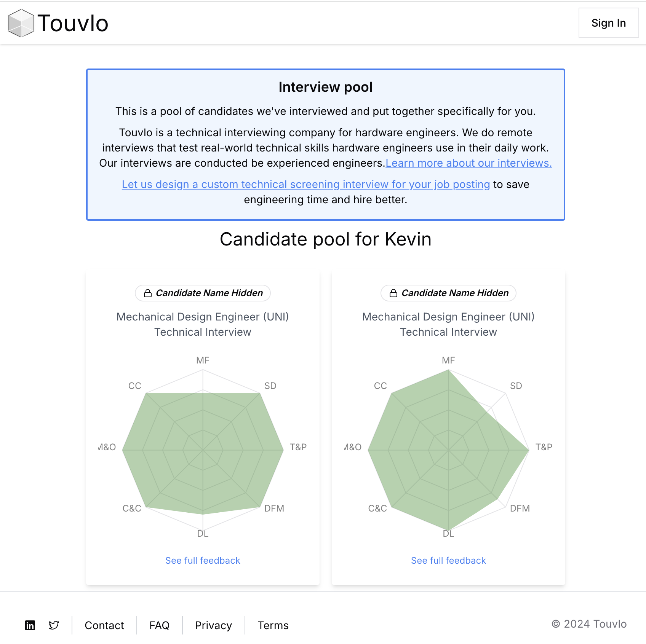The height and width of the screenshot is (644, 646).
Task: See full feedback for first candidate
Action: tap(203, 561)
